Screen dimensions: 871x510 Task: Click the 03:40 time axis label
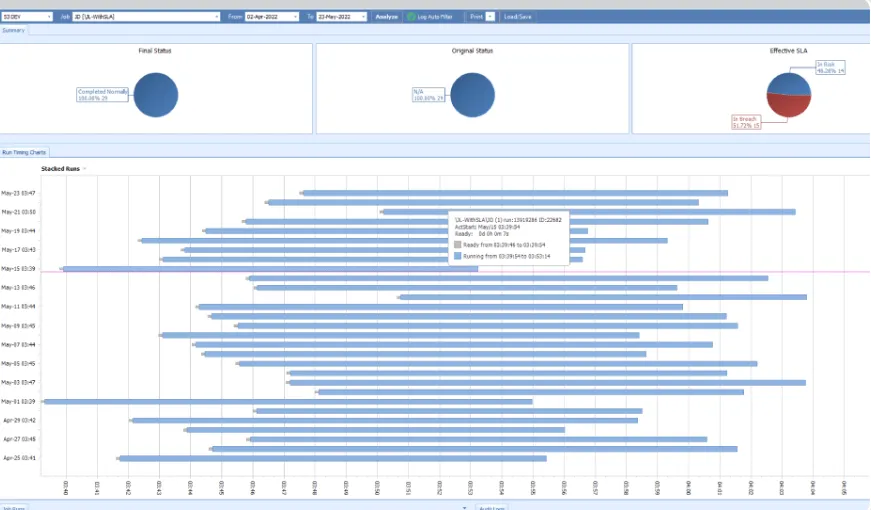tap(66, 488)
